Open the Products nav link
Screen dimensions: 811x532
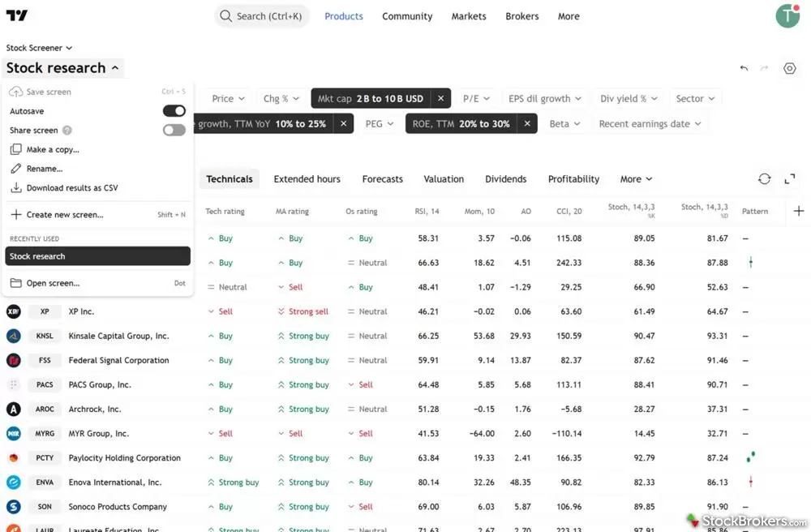(343, 16)
